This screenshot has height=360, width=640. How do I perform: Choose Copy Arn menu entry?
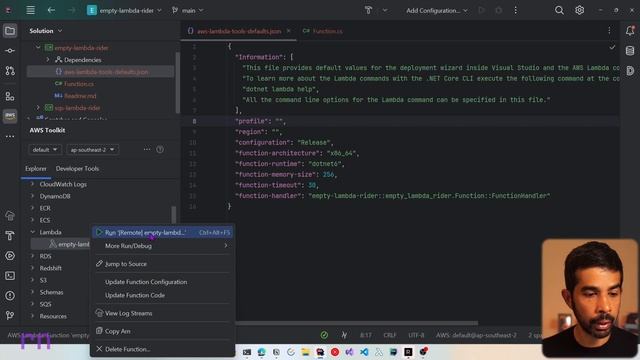point(163,331)
